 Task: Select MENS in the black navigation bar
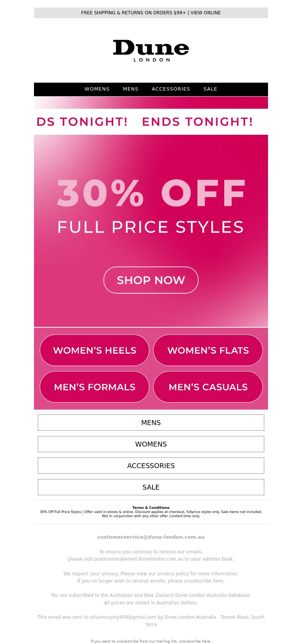pos(131,89)
